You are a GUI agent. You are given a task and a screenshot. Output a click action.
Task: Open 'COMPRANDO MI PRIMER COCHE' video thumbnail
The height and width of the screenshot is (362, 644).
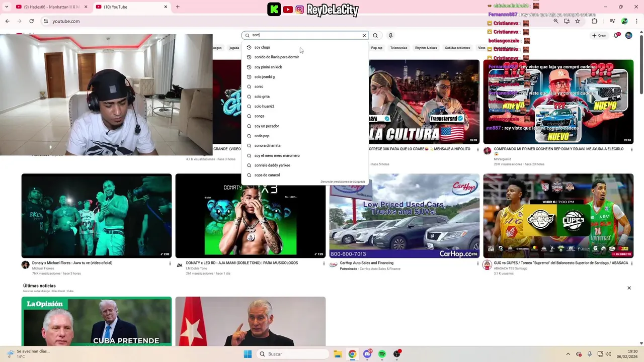coord(558,102)
